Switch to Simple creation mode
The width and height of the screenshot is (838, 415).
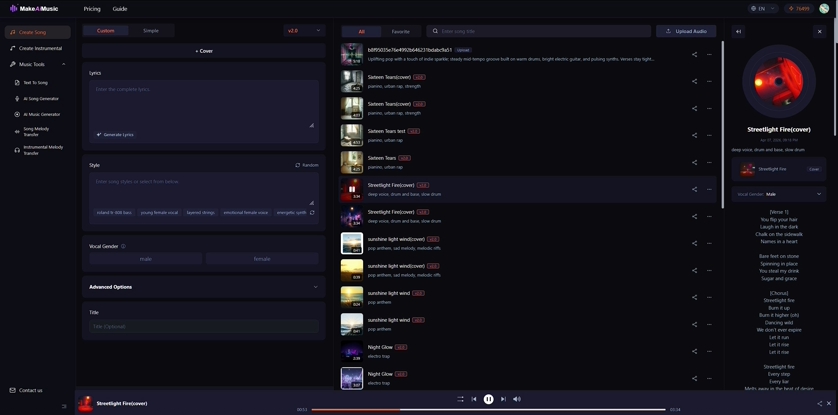point(150,31)
